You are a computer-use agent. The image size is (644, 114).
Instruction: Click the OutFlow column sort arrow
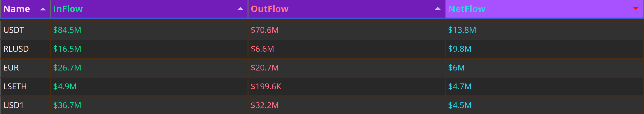click(438, 9)
